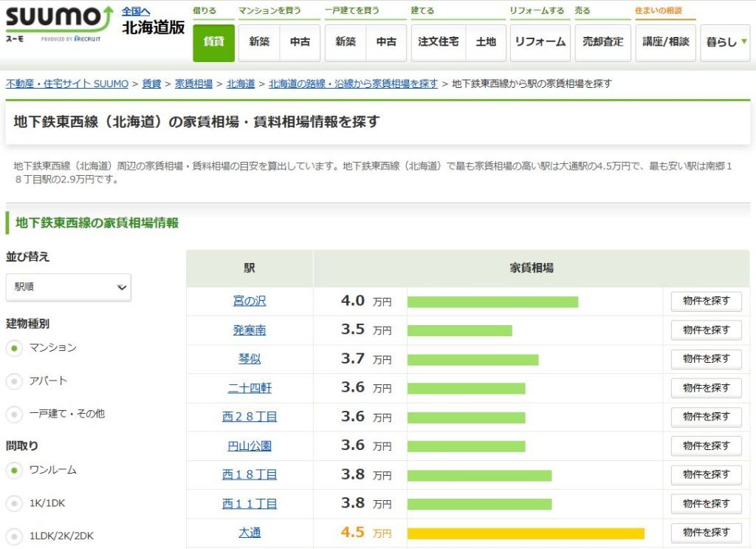Screen dimensions: 756x549
Task: Expand the 並び替え 駅順 sort dropdown
Action: [68, 287]
